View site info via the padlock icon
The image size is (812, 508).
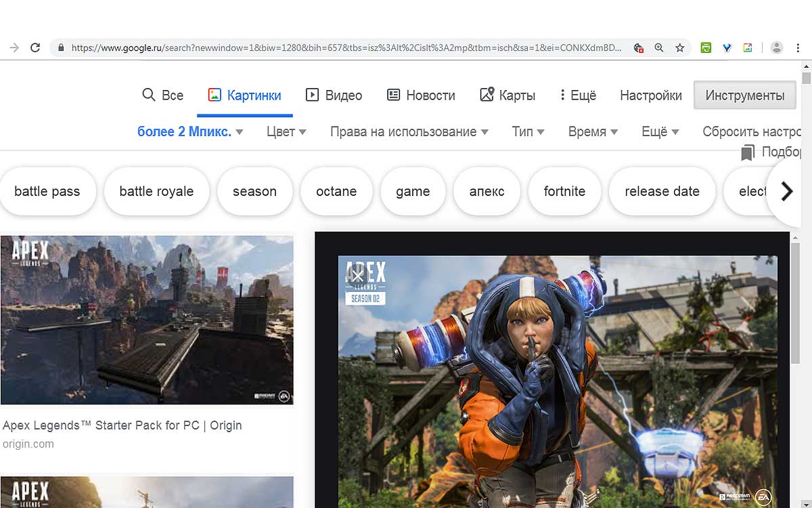coord(61,48)
